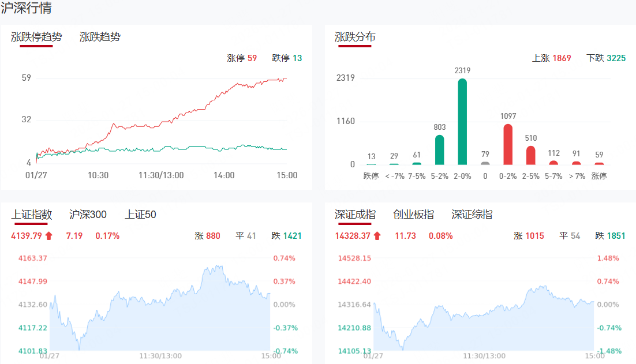Click the red 1097 bar
The image size is (636, 364).
click(x=508, y=144)
